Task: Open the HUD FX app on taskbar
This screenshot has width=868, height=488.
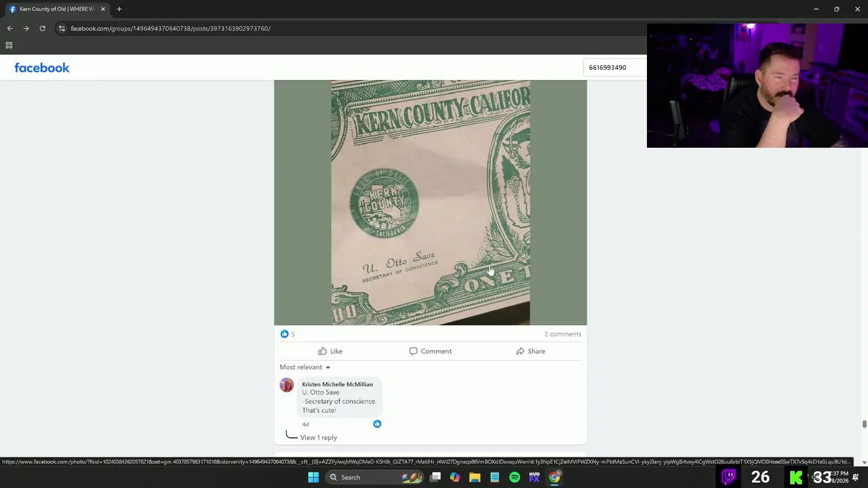Action: [x=534, y=477]
